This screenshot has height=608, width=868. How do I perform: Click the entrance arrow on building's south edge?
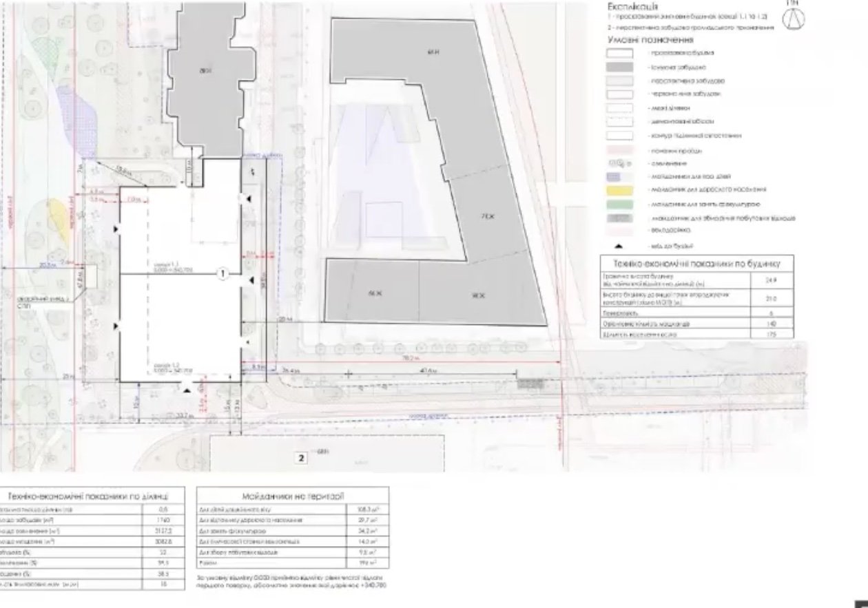click(x=187, y=389)
